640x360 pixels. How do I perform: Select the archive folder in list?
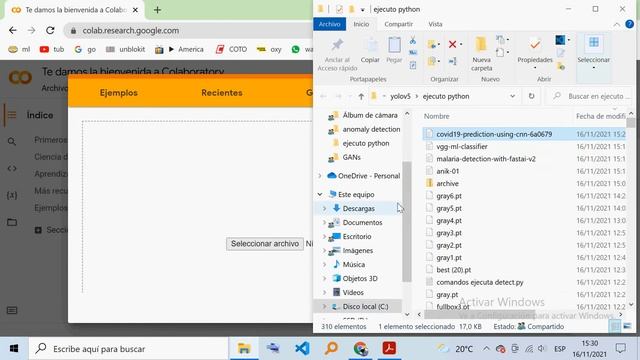(x=447, y=184)
